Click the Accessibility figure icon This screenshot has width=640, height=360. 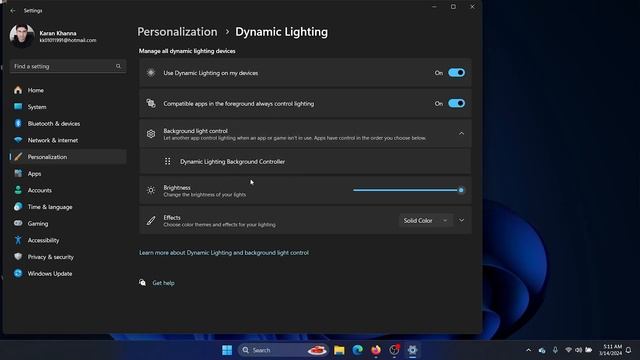pyautogui.click(x=18, y=240)
